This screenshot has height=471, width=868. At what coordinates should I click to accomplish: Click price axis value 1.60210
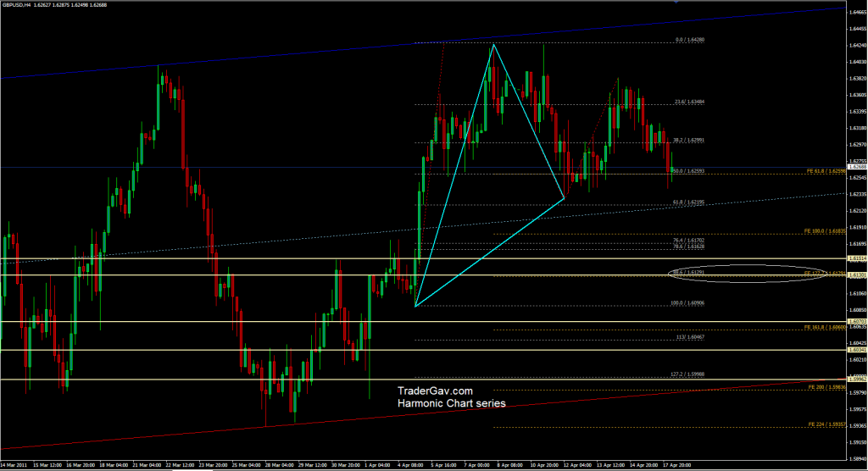click(x=858, y=360)
